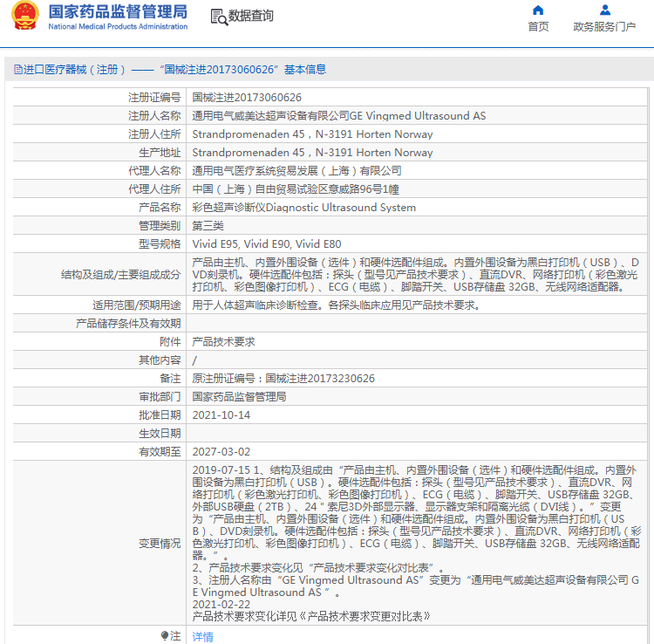Click the 批准日期 row label
The width and height of the screenshot is (654, 644).
(160, 415)
